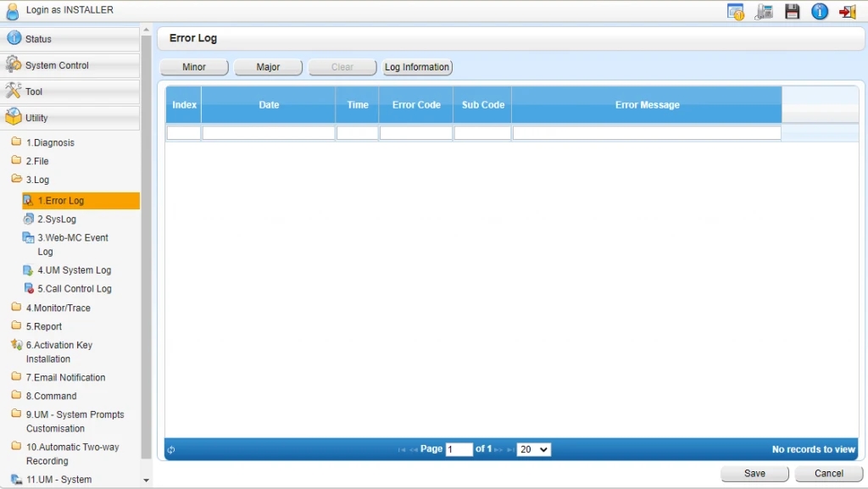
Task: Open the calendar-window icon in top toolbar
Action: click(736, 11)
